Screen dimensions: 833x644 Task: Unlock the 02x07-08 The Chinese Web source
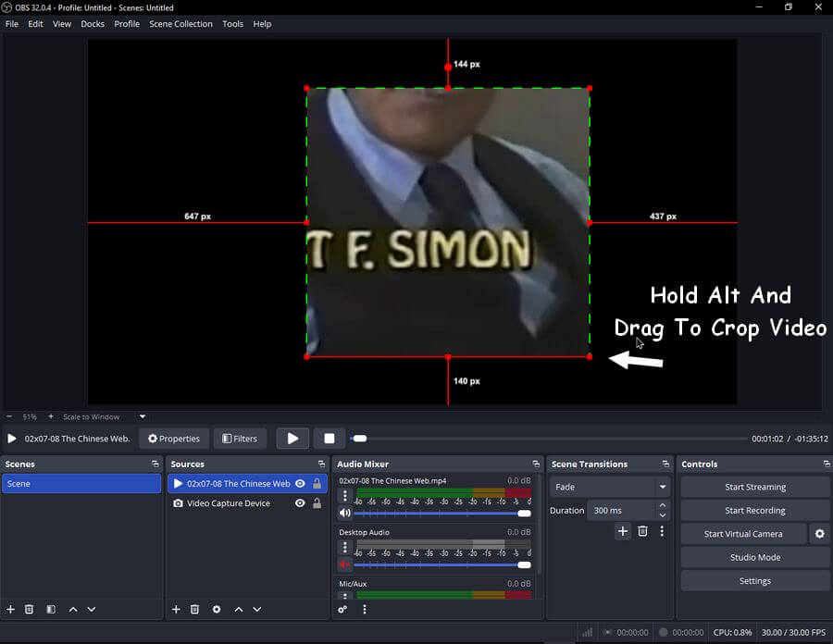tap(317, 484)
